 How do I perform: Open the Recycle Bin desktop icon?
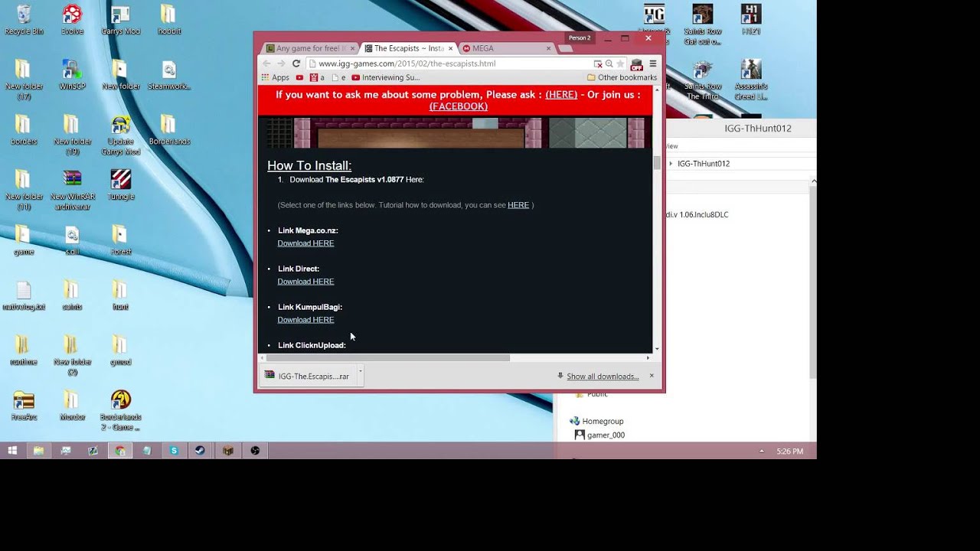point(24,20)
